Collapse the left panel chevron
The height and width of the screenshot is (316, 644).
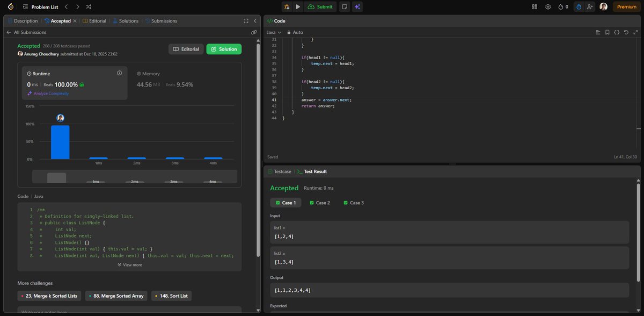pyautogui.click(x=255, y=21)
